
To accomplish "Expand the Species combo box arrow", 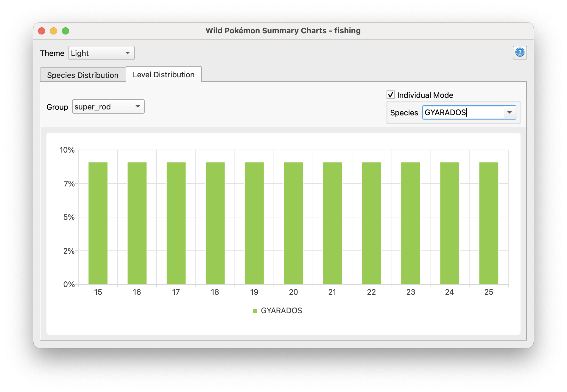I will 510,112.
